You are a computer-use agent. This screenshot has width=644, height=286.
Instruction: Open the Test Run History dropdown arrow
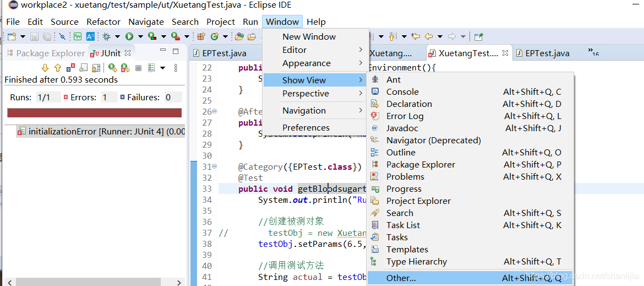pyautogui.click(x=162, y=68)
